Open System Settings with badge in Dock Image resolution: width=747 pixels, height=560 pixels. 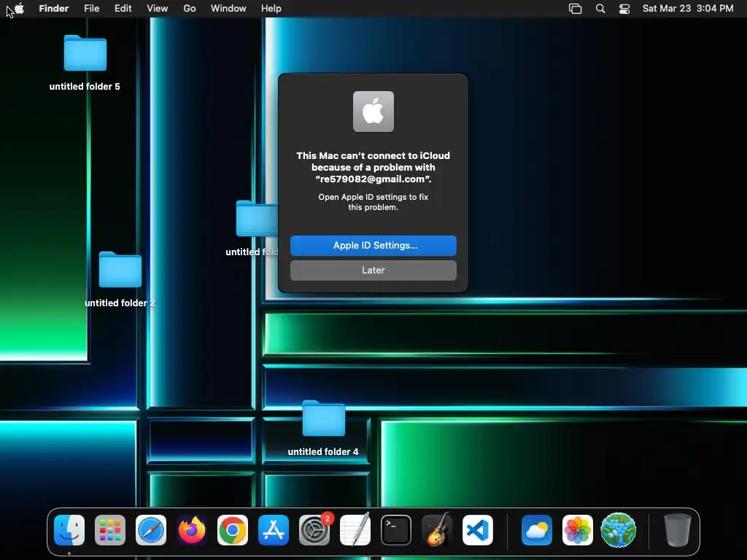point(314,530)
